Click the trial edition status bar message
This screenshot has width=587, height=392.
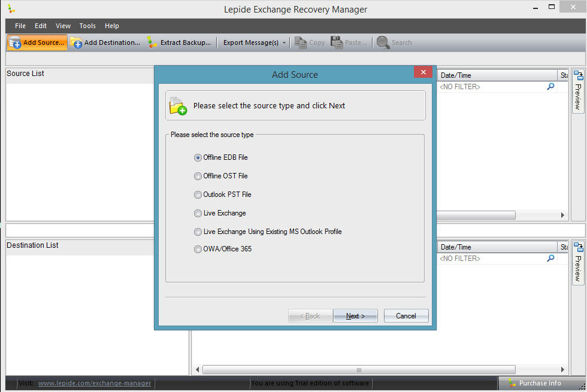310,383
